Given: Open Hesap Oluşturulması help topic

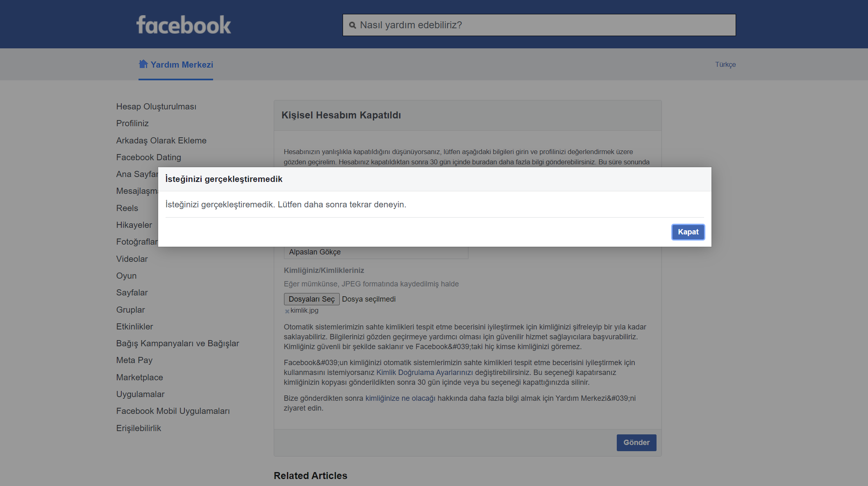Looking at the screenshot, I should [x=156, y=107].
